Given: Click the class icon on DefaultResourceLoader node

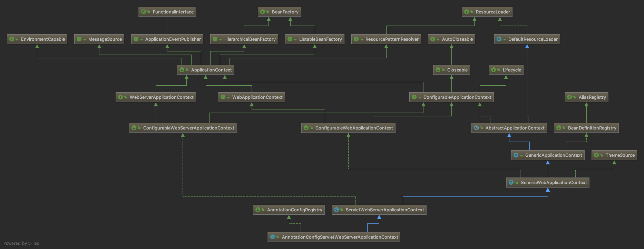Looking at the screenshot, I should [499, 39].
